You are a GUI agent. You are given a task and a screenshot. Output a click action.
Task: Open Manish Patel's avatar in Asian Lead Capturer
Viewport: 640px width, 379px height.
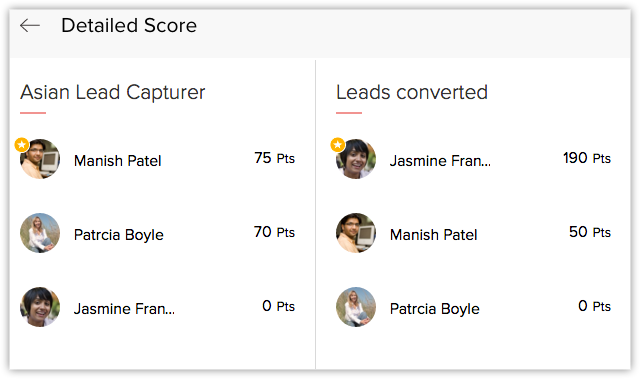coord(40,159)
